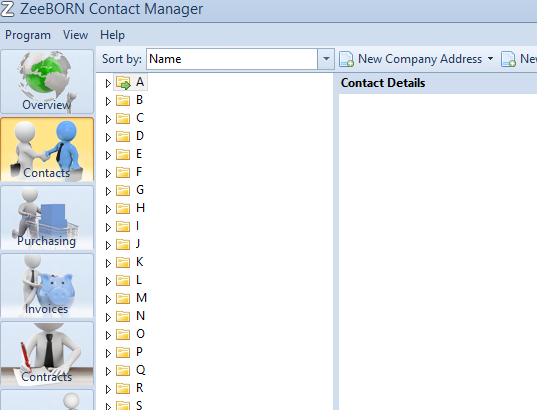
Task: Open the Program menu
Action: click(x=28, y=35)
